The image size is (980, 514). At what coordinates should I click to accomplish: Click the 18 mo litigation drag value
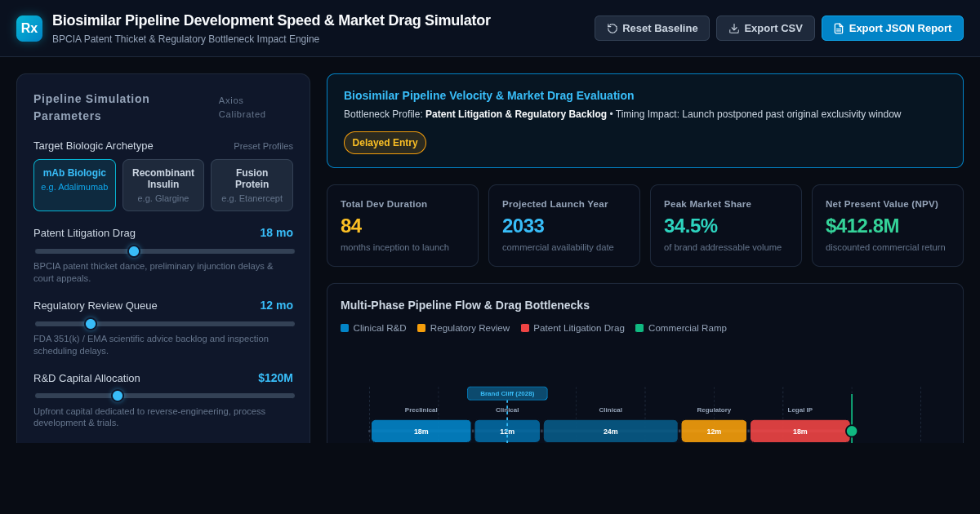277,233
